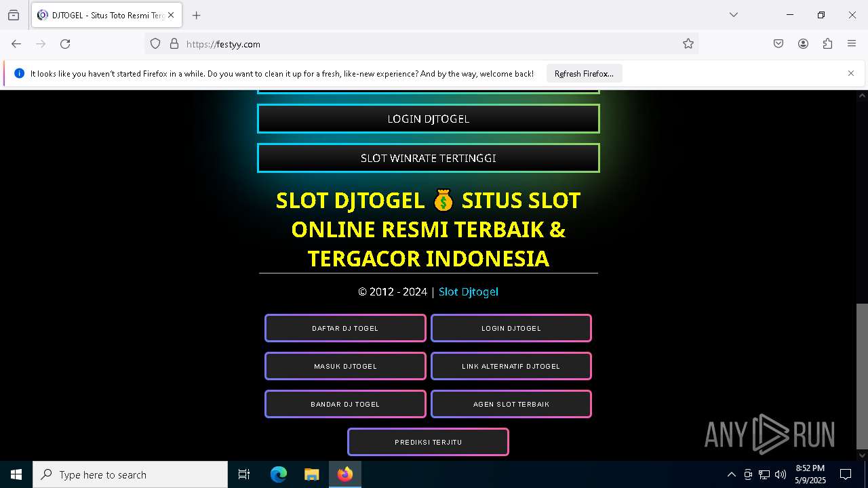Click the scrollbar up arrow
Screen dimensions: 868x488
coord(862,96)
